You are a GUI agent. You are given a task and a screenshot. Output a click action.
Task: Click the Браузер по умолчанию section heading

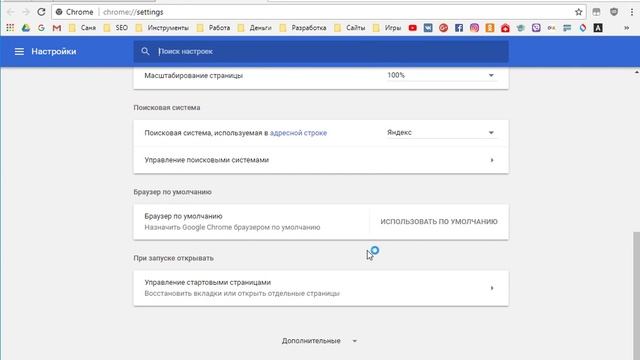(x=172, y=192)
